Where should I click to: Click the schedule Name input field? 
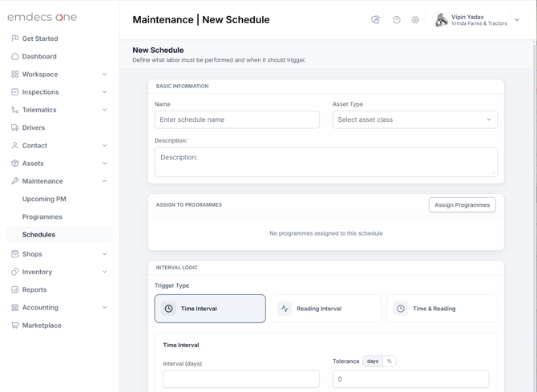[x=237, y=119]
